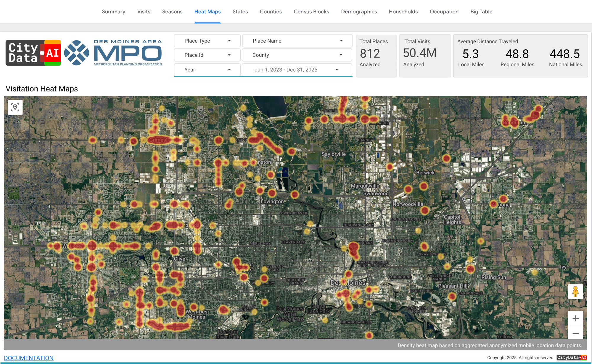Switch to the Summary tab
This screenshot has height=364, width=592.
coord(114,12)
